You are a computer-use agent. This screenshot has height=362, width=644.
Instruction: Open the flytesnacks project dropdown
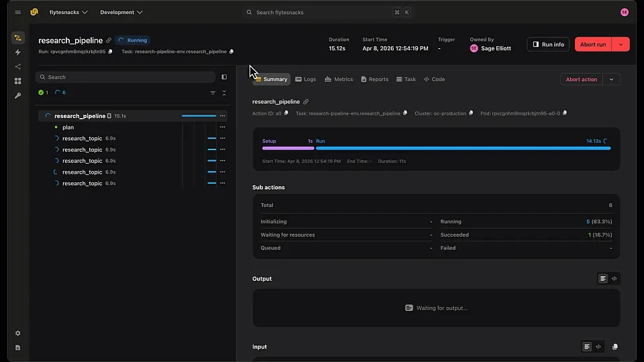coord(68,12)
